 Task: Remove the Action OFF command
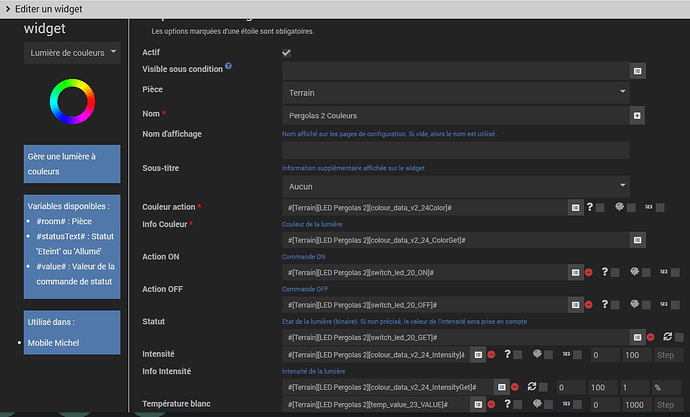point(590,305)
